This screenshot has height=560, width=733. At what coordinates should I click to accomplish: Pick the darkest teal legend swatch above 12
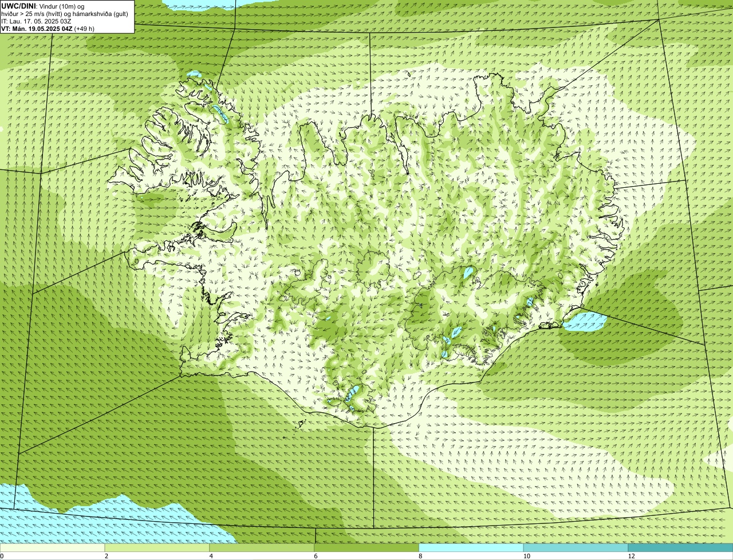681,548
